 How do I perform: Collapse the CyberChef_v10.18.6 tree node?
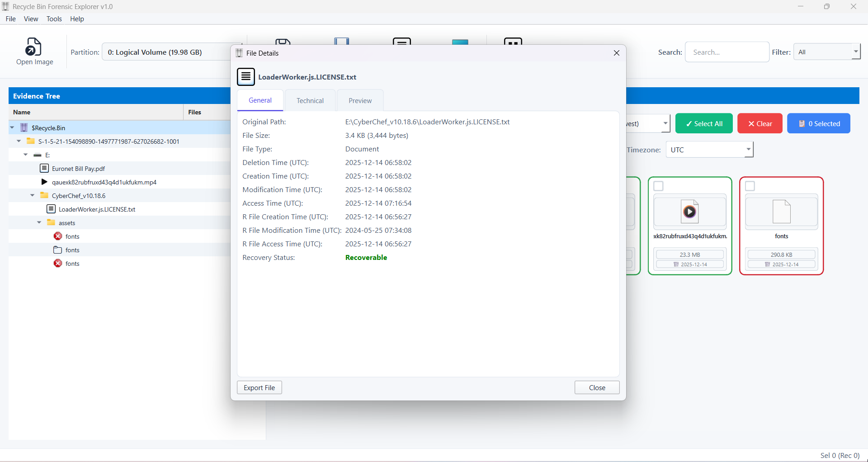coord(32,195)
